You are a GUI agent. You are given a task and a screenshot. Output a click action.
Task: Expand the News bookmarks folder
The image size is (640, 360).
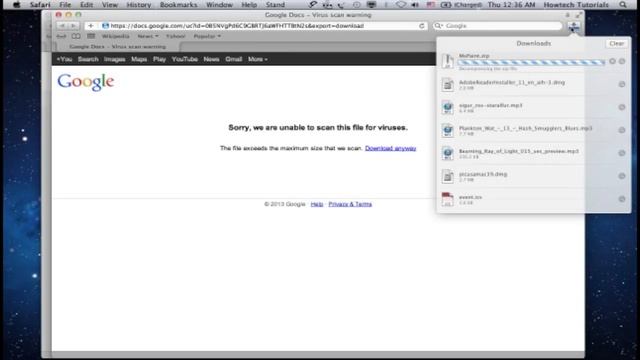148,36
